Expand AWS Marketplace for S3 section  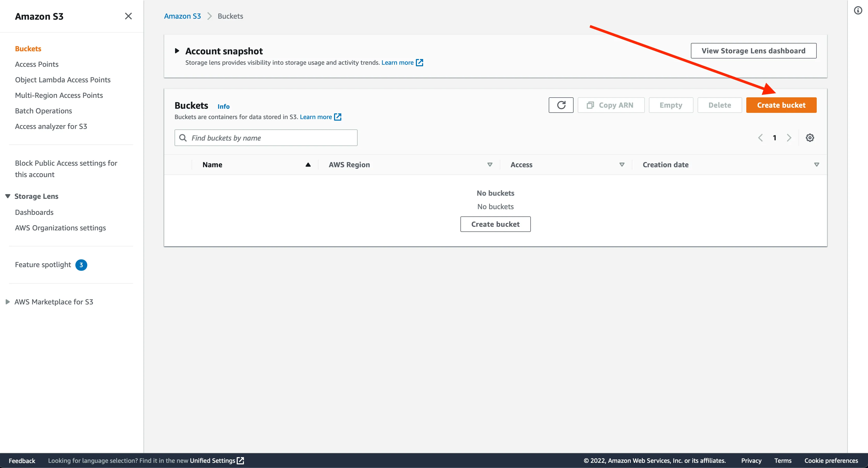pos(8,302)
